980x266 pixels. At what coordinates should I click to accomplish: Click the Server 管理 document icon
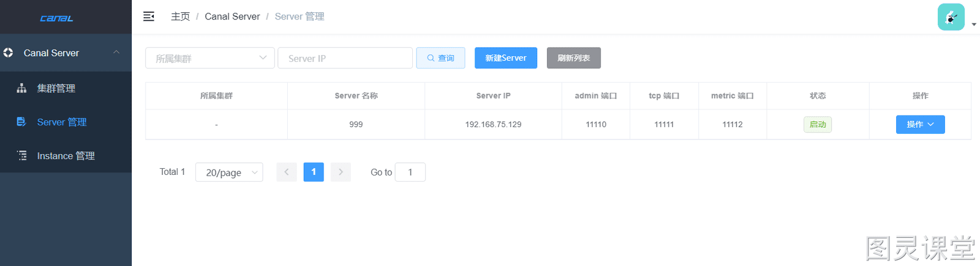[x=21, y=122]
